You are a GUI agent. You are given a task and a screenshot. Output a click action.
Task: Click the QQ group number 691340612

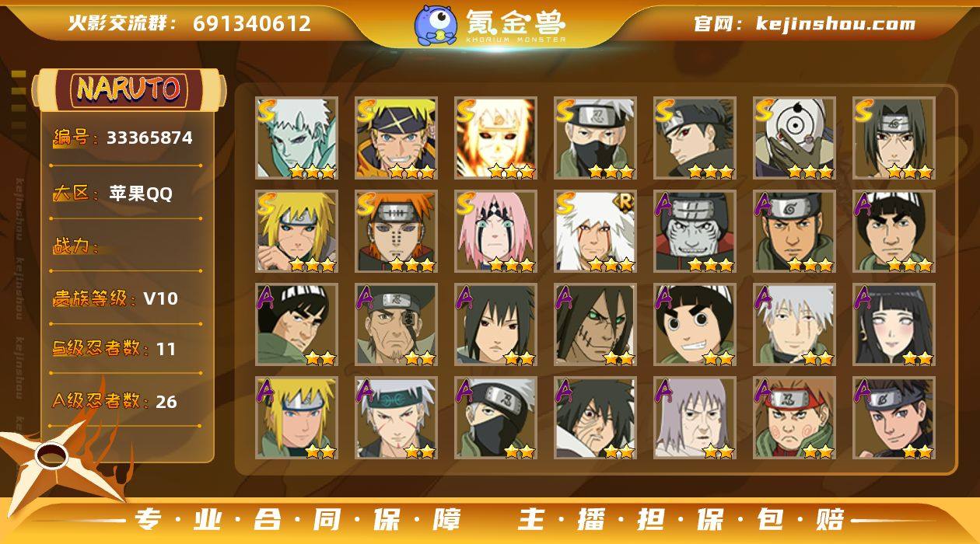[252, 23]
